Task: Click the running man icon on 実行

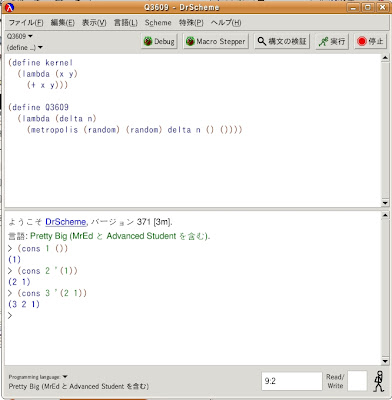Action: (323, 42)
